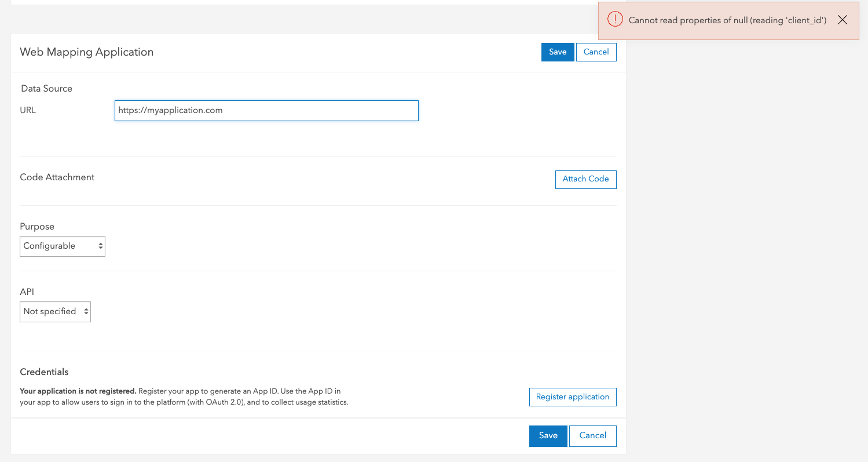This screenshot has height=462, width=868.
Task: Click the Data Source label
Action: (x=47, y=89)
